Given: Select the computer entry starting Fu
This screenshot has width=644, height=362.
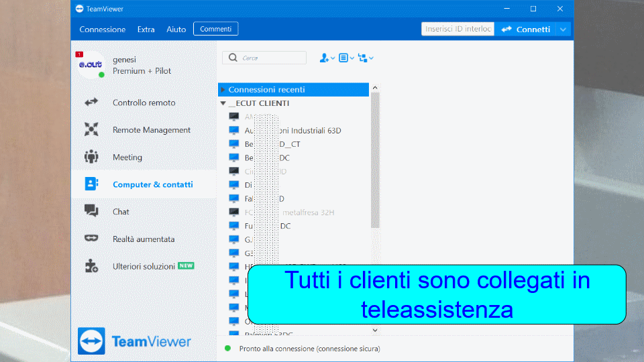Looking at the screenshot, I should coord(294,226).
